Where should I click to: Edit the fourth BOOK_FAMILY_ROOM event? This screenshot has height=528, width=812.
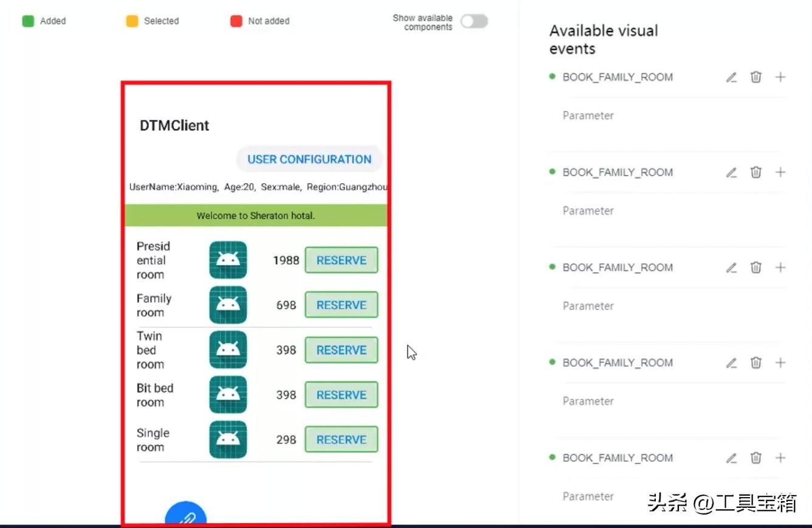(x=731, y=363)
